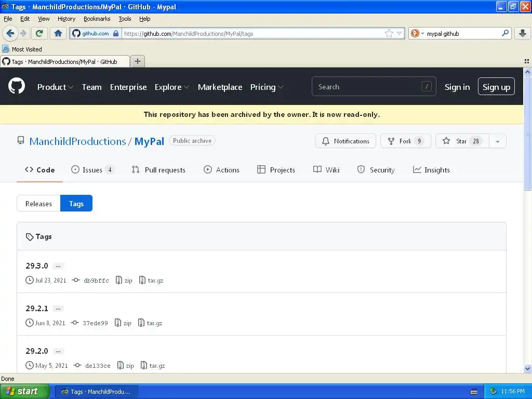Viewport: 532px width, 399px height.
Task: Open the File menu
Action: tap(8, 19)
